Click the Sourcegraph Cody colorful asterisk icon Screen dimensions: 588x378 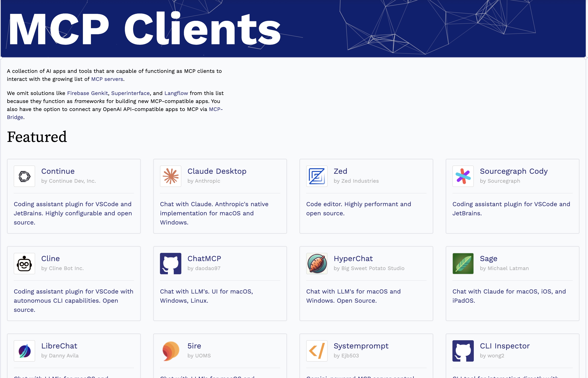(463, 176)
